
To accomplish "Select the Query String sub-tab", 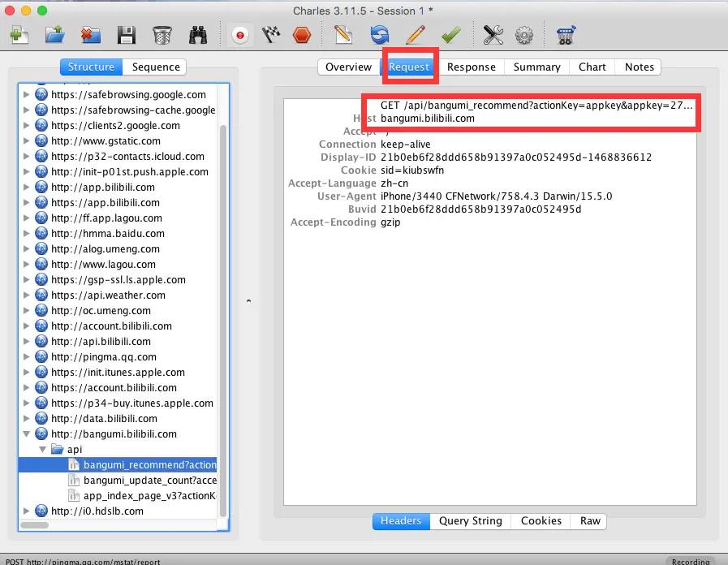I will (x=471, y=521).
